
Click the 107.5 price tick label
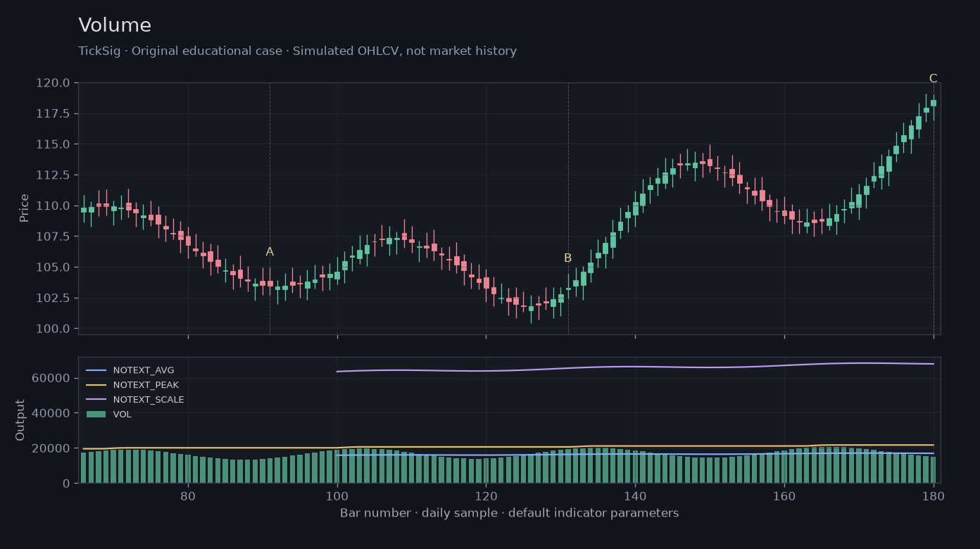53,236
